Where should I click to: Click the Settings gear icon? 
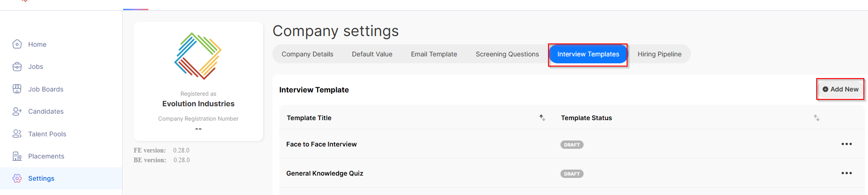click(17, 178)
